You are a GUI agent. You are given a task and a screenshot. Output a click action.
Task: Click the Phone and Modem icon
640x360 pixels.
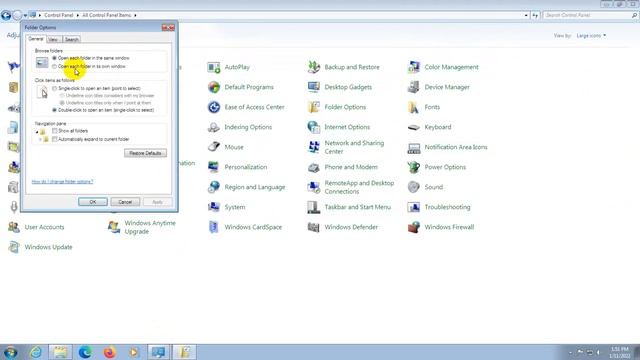pyautogui.click(x=314, y=167)
